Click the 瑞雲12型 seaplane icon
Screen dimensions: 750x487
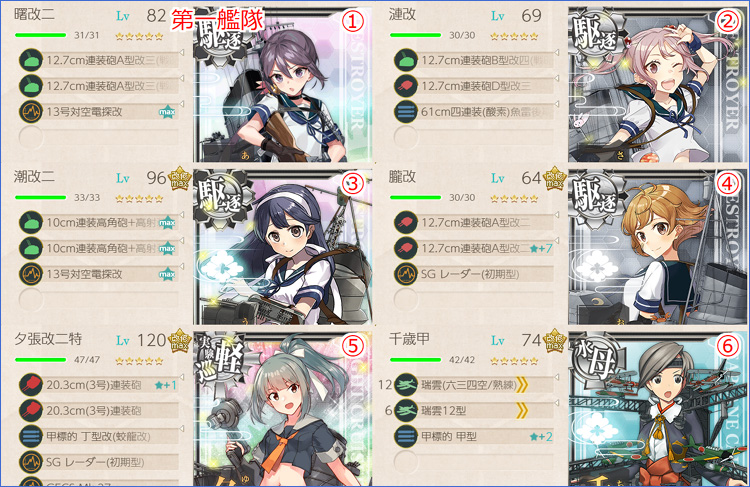pyautogui.click(x=406, y=410)
